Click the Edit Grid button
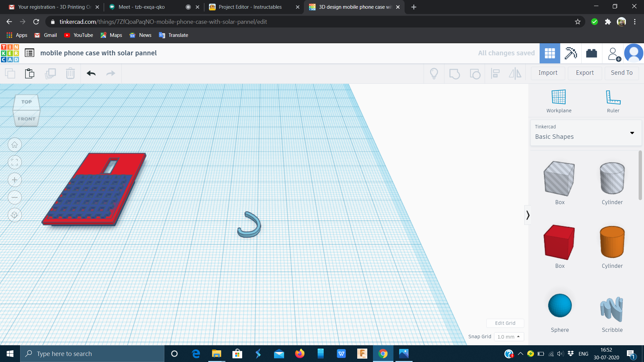 pyautogui.click(x=505, y=323)
